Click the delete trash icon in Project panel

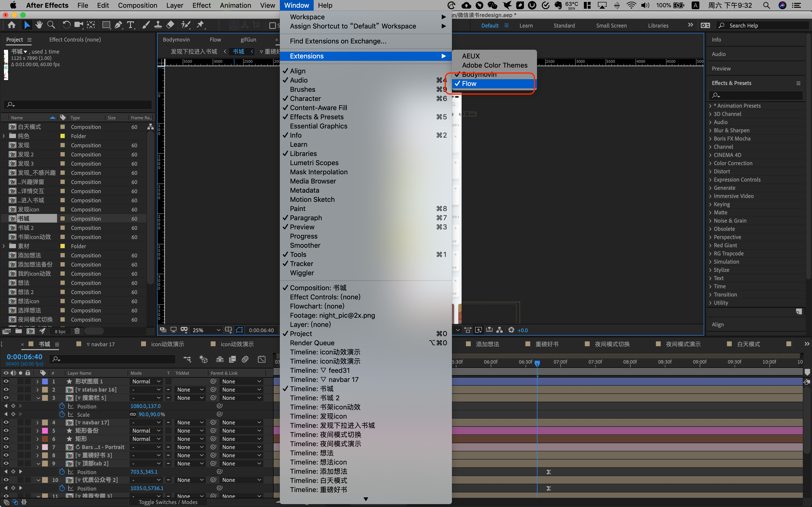[77, 331]
